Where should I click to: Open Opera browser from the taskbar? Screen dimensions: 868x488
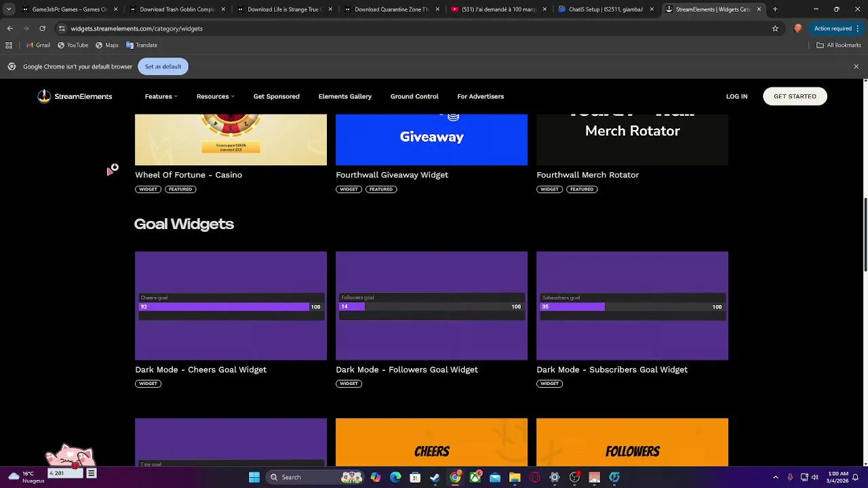(535, 477)
